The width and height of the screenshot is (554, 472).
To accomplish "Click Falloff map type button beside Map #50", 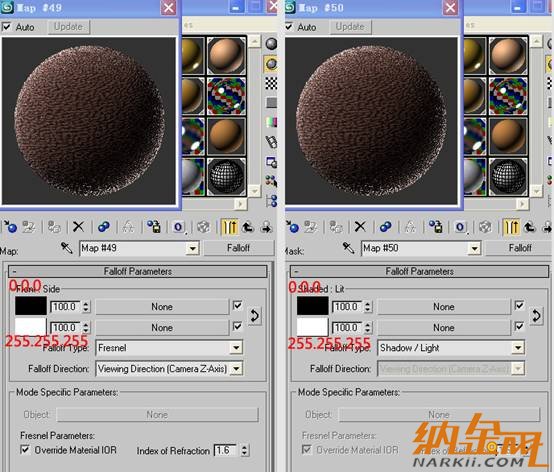I will 519,248.
